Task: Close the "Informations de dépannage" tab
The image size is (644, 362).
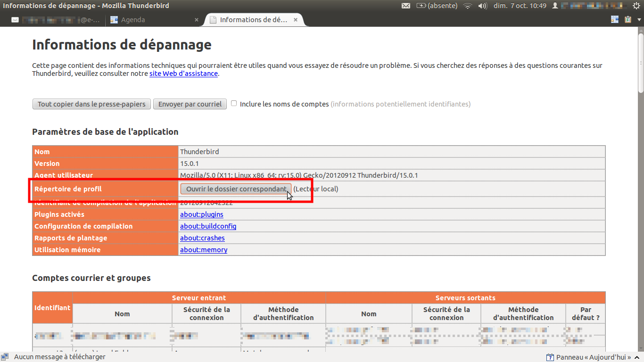Action: coord(296,20)
